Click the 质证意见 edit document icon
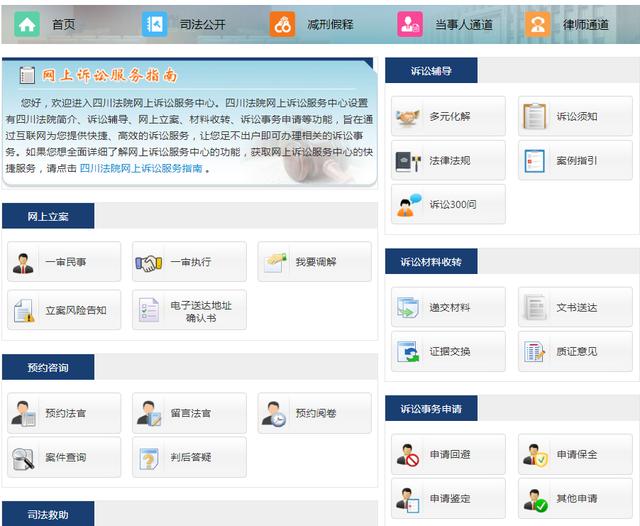Image resolution: width=640 pixels, height=526 pixels. pos(535,352)
